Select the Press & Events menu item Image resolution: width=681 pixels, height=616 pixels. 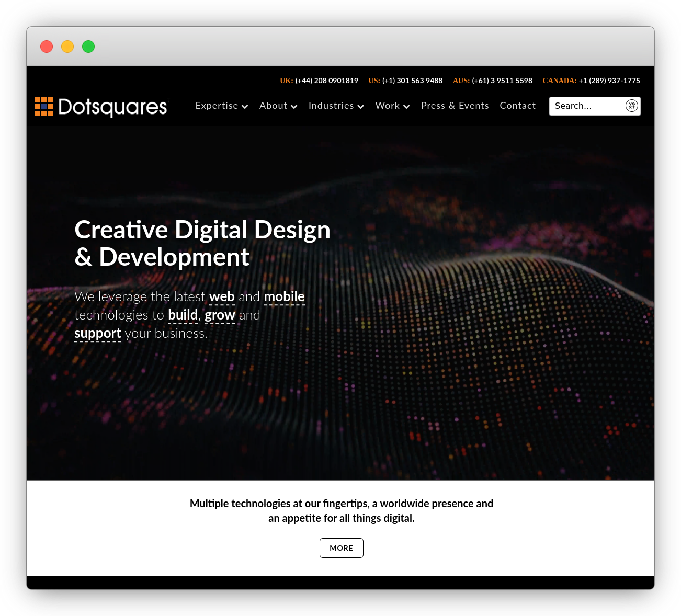tap(455, 106)
